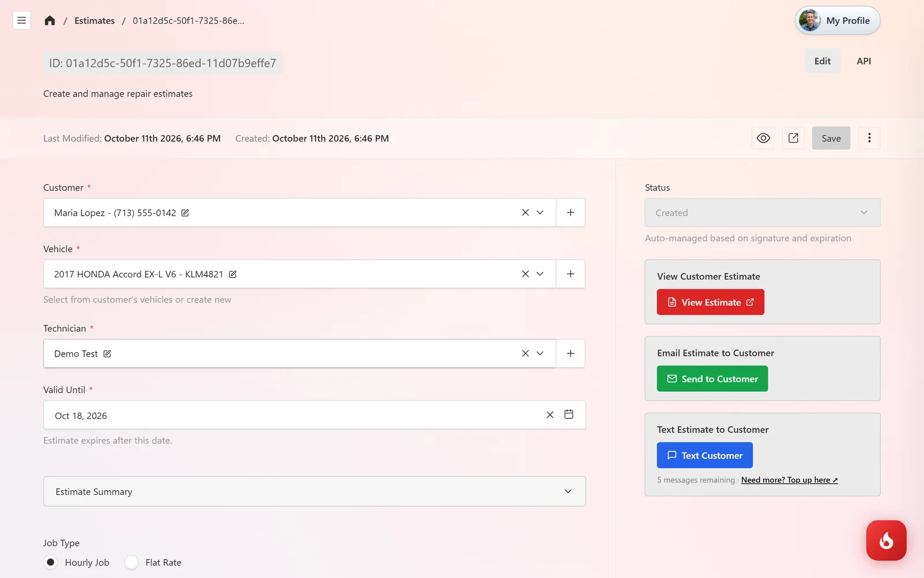Screen dimensions: 924x578
Task: Click the Valid Until date field
Action: coord(315,415)
